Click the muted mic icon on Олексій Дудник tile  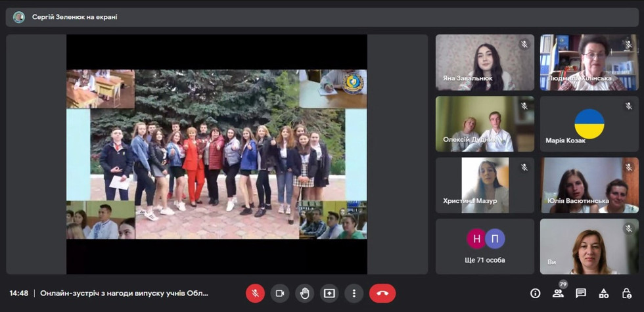[x=524, y=106]
